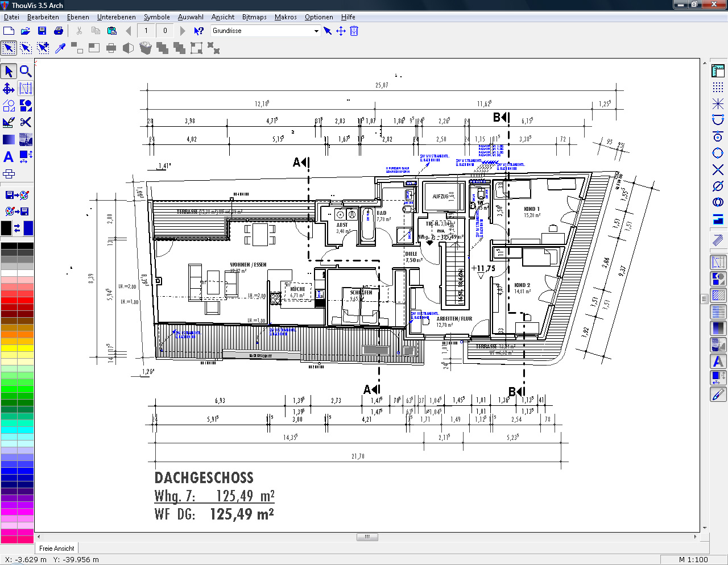Pick the eyedropper tool
The height and width of the screenshot is (565, 728).
click(x=60, y=48)
